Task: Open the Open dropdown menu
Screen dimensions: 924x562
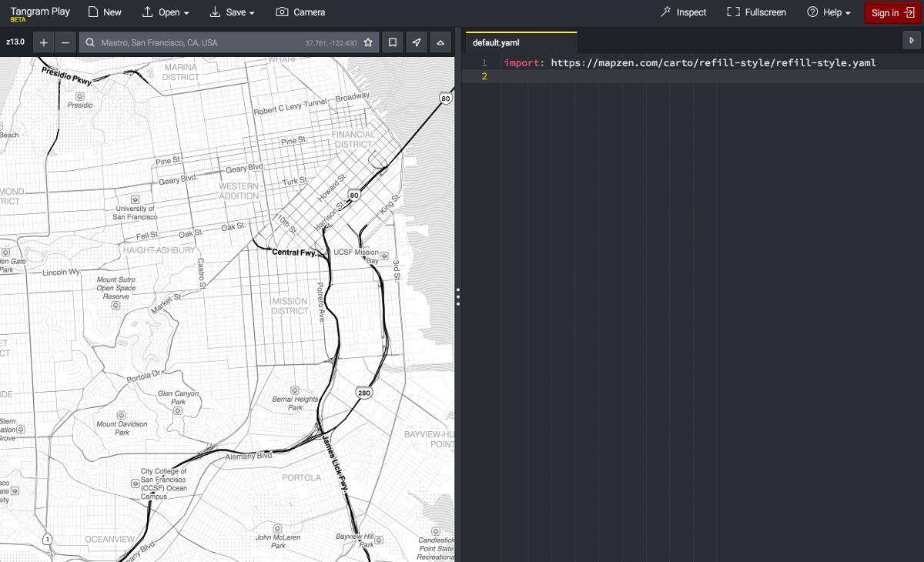Action: (166, 12)
